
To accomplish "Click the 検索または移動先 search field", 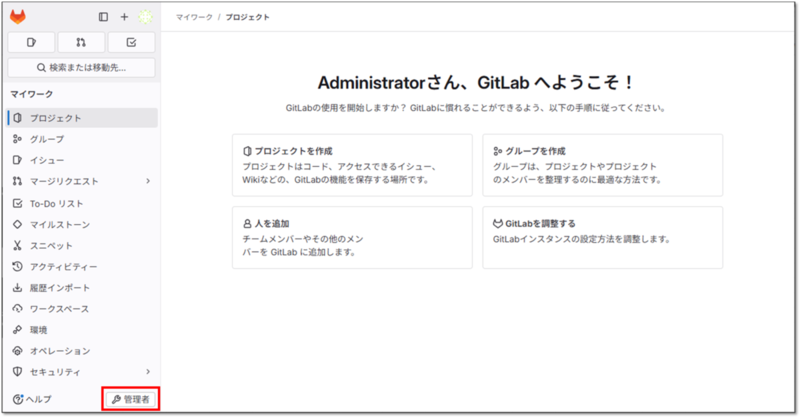I will pyautogui.click(x=82, y=67).
